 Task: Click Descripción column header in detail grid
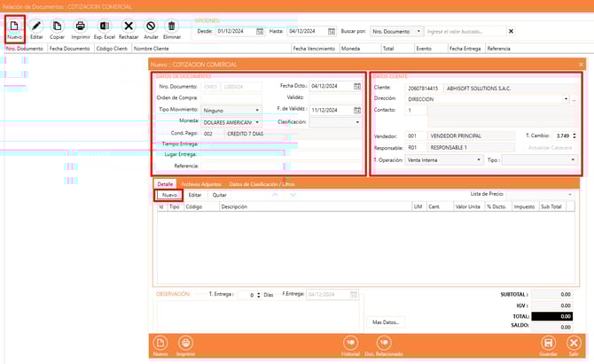click(x=316, y=206)
